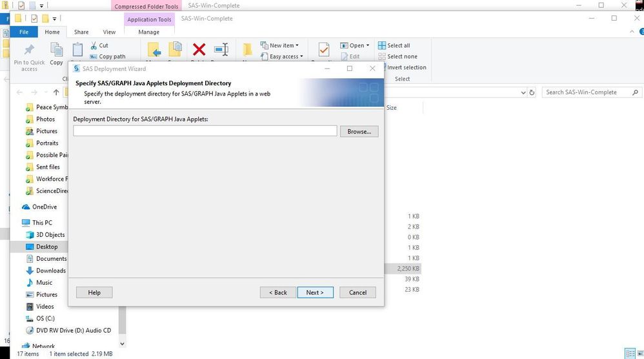644x359 pixels.
Task: Click the Properties checkmark icon
Action: 324,50
